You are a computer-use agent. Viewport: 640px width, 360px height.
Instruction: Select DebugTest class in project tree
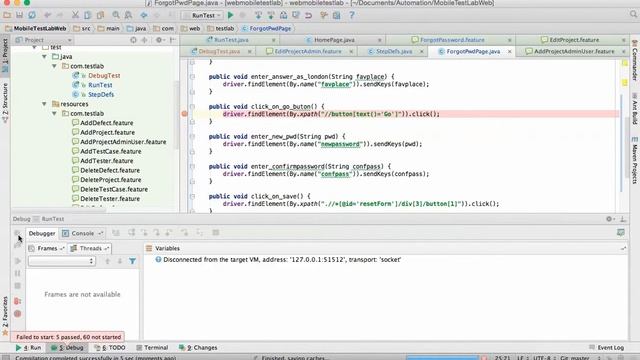click(104, 76)
